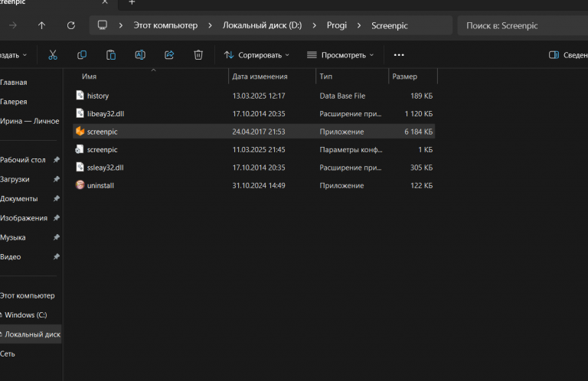
Task: Sort by Размер column header
Action: 404,77
